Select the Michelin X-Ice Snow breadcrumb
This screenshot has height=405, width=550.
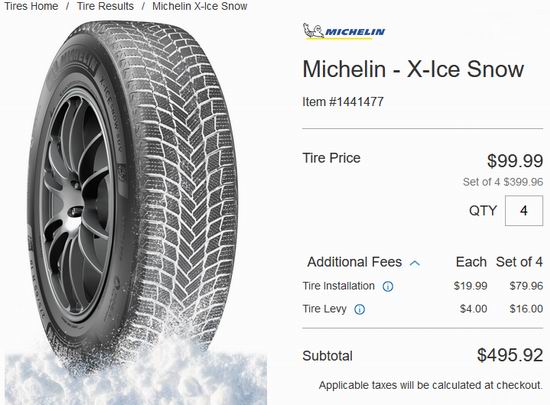pyautogui.click(x=200, y=6)
